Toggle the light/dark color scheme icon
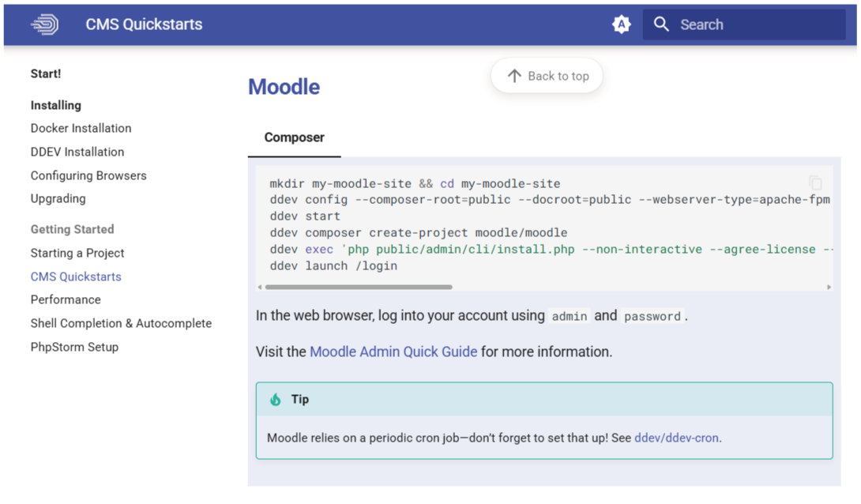Image resolution: width=861 pixels, height=504 pixels. tap(622, 24)
